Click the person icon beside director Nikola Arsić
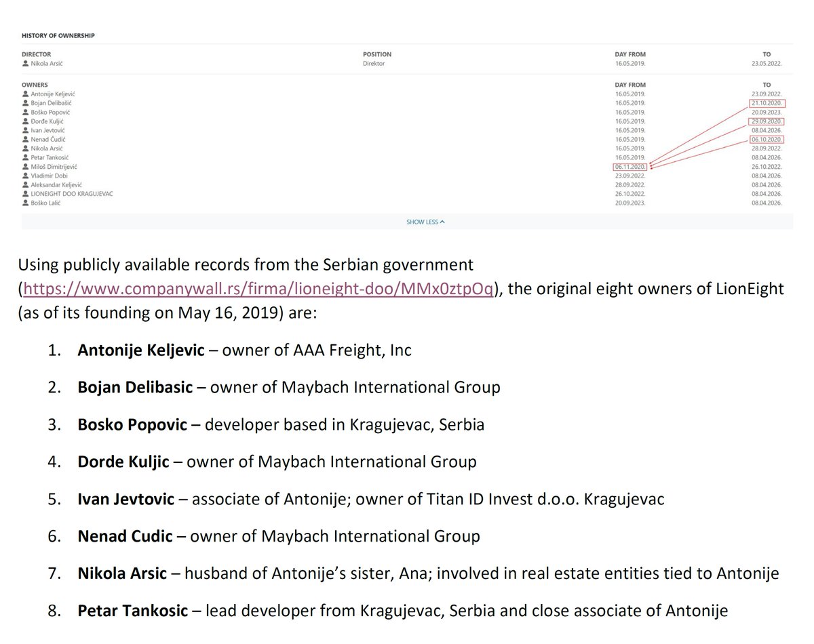 pos(26,63)
